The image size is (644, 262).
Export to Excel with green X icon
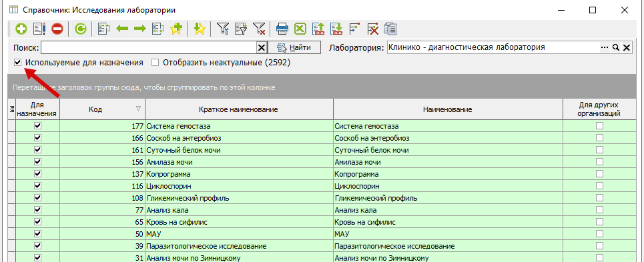300,29
